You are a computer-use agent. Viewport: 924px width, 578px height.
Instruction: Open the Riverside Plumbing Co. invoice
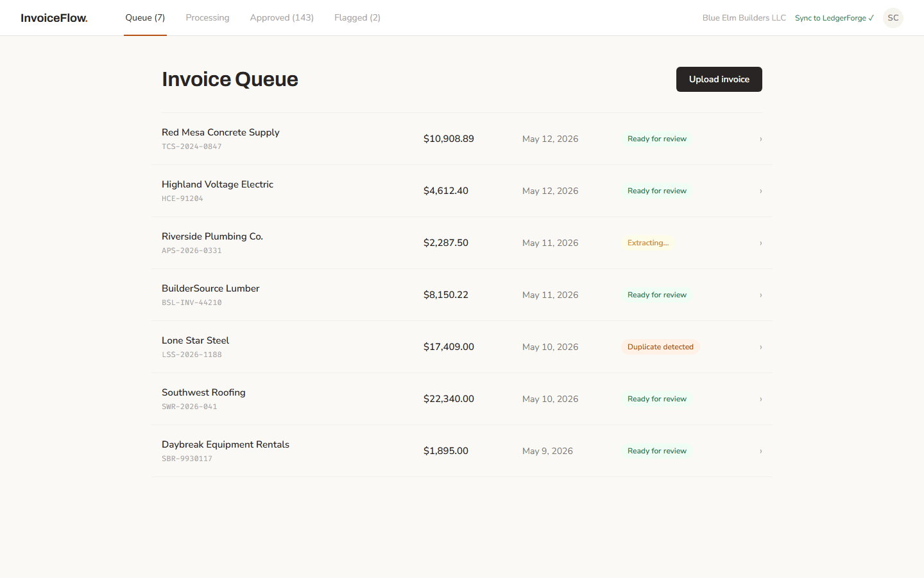(462, 243)
